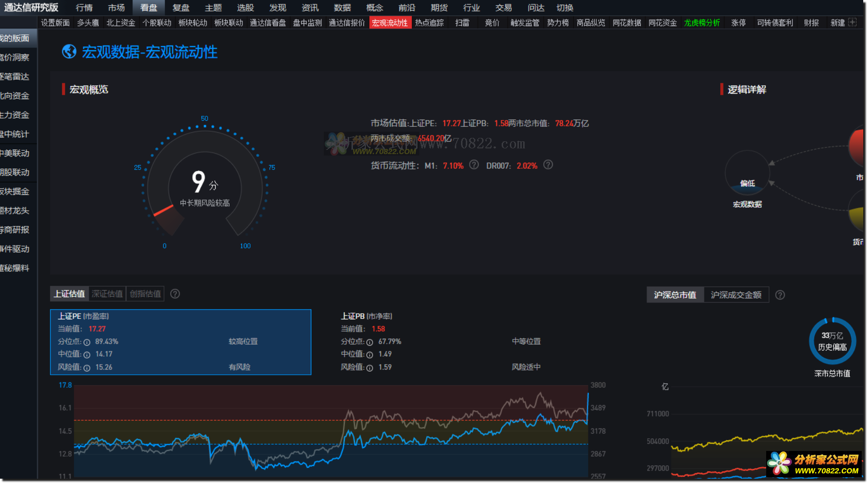Open help icon next to DR007 value
This screenshot has height=483, width=868.
click(548, 165)
